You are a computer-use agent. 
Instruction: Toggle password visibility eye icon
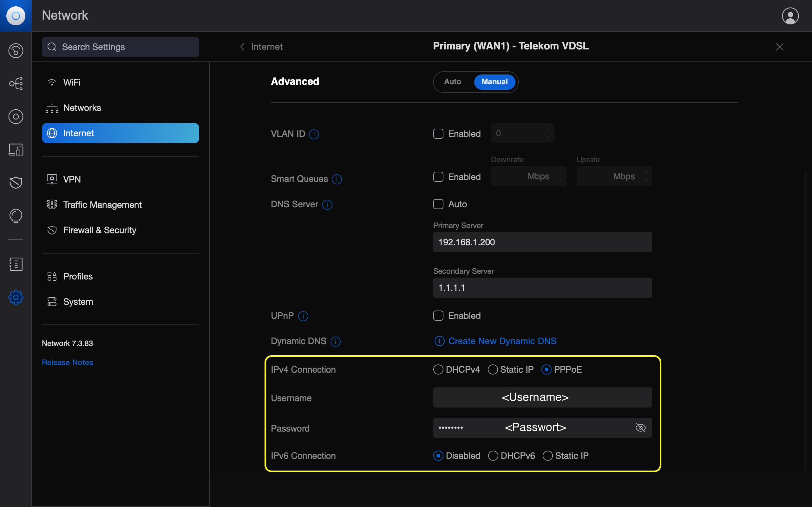tap(640, 428)
